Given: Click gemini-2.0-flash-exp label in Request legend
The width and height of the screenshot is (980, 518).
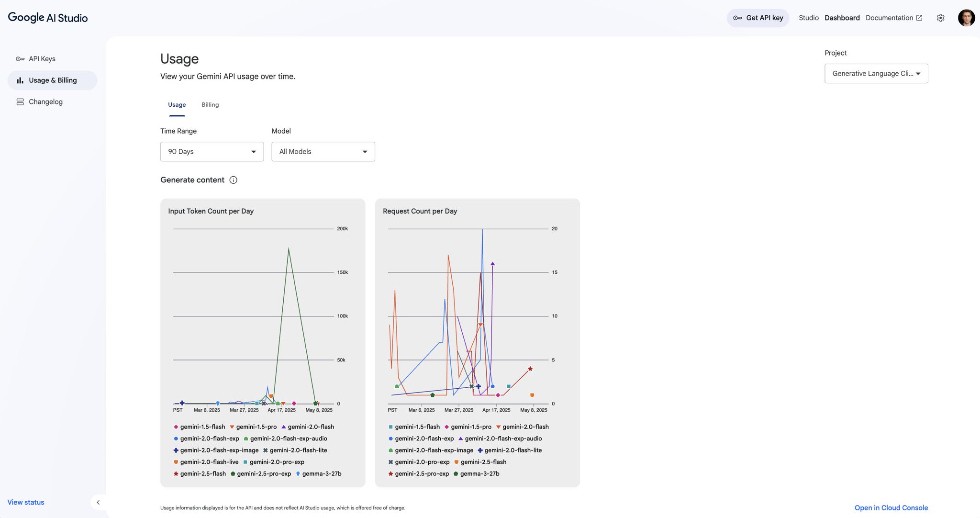Looking at the screenshot, I should pos(424,439).
